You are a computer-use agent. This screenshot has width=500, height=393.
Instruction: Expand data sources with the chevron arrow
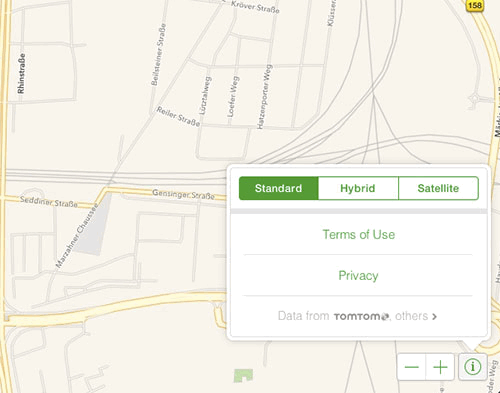(x=434, y=316)
